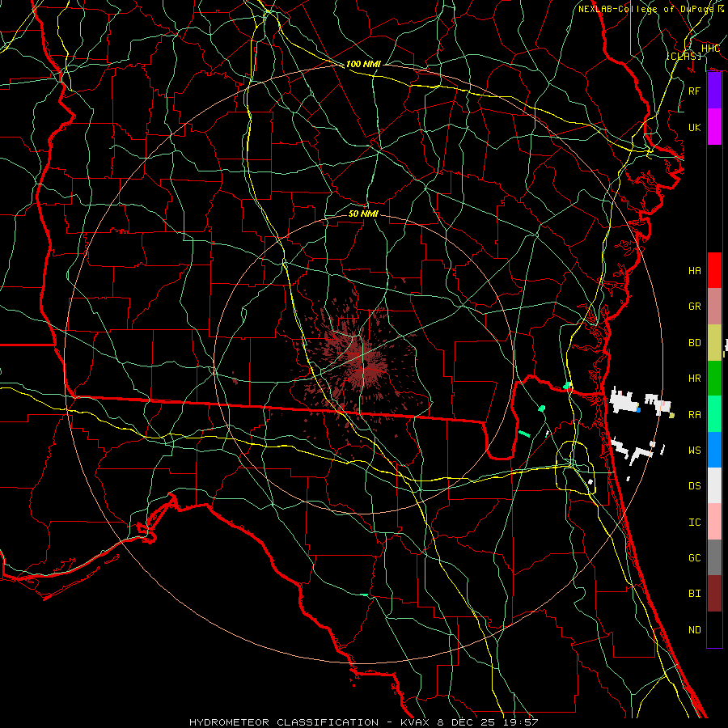
Task: Click the 'BD' legend label
Action: (694, 343)
